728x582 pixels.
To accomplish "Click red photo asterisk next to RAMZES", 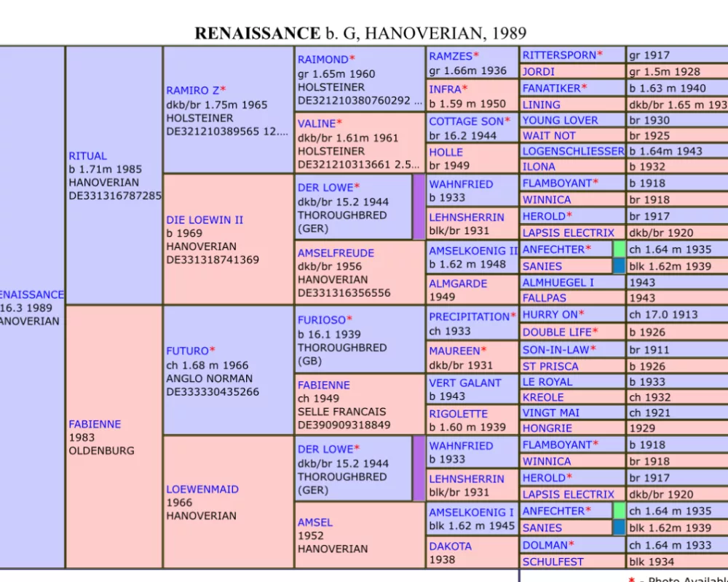I will pos(475,56).
